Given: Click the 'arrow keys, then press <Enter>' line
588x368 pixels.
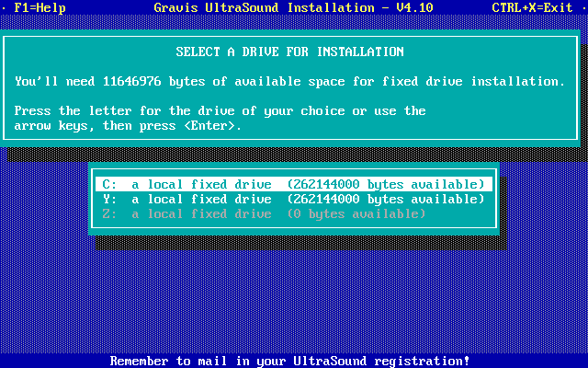Looking at the screenshot, I should pyautogui.click(x=128, y=125).
